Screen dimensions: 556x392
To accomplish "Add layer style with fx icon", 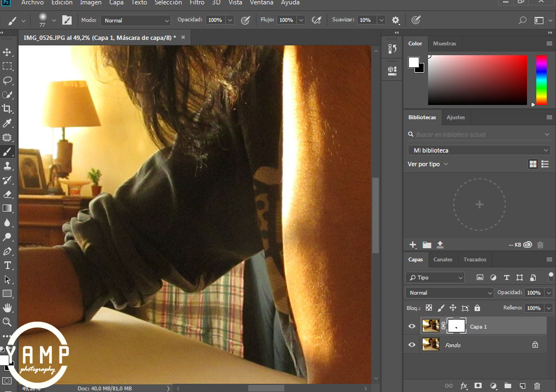I will [464, 385].
